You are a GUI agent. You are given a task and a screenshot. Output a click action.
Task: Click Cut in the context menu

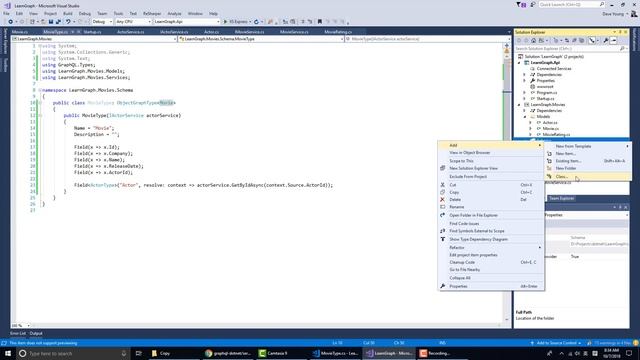[x=491, y=185]
